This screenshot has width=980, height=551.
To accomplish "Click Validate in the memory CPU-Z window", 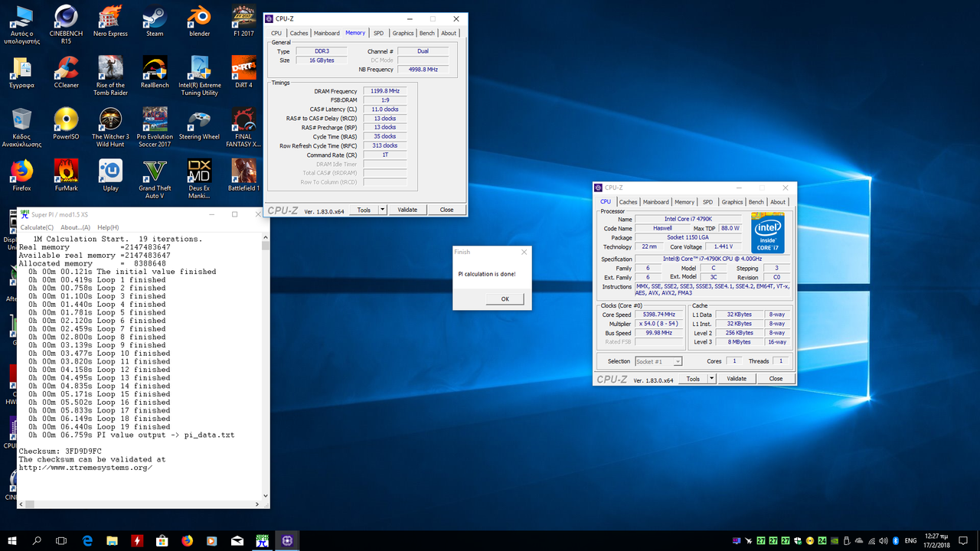I will (x=407, y=210).
